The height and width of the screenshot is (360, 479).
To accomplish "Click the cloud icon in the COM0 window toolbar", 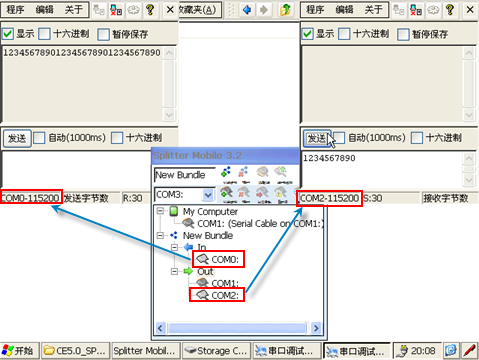I will coord(133,10).
